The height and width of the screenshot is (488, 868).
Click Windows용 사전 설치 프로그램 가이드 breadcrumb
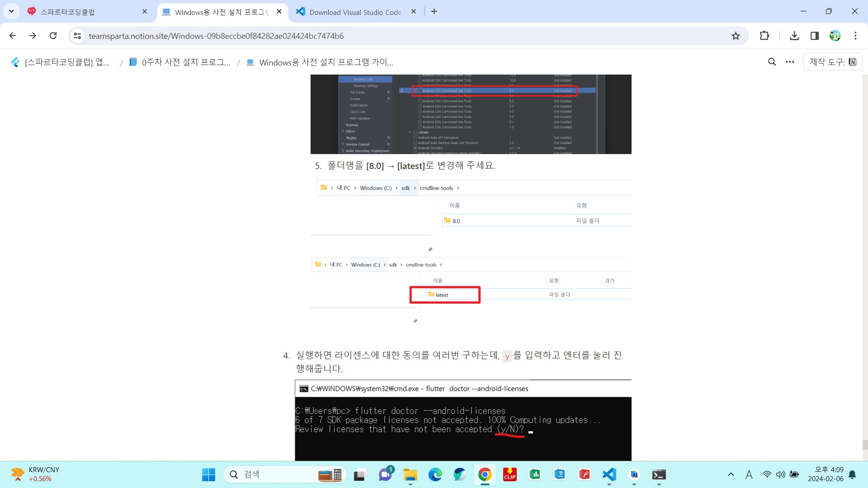coord(320,62)
